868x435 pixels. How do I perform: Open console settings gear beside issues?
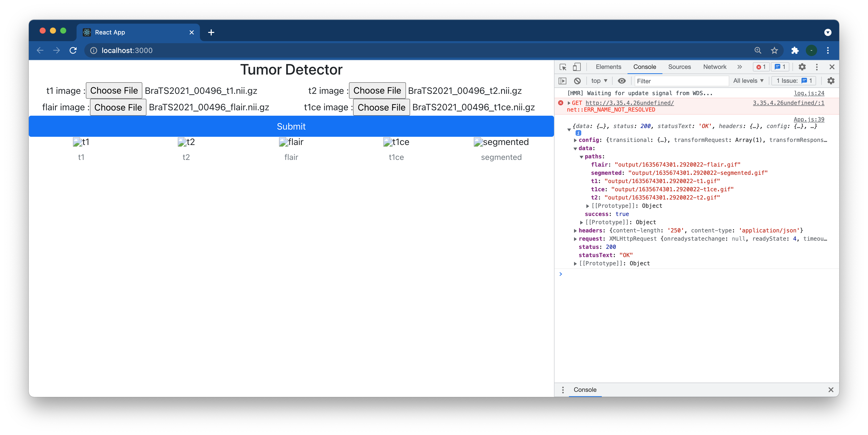(830, 81)
